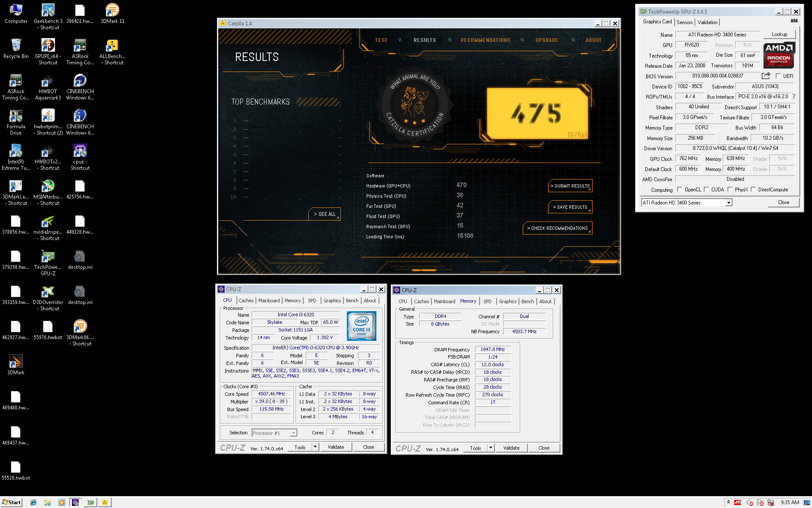This screenshot has width=812, height=508.
Task: Click CHECK RECOMMENDATIONS button
Action: (x=557, y=228)
